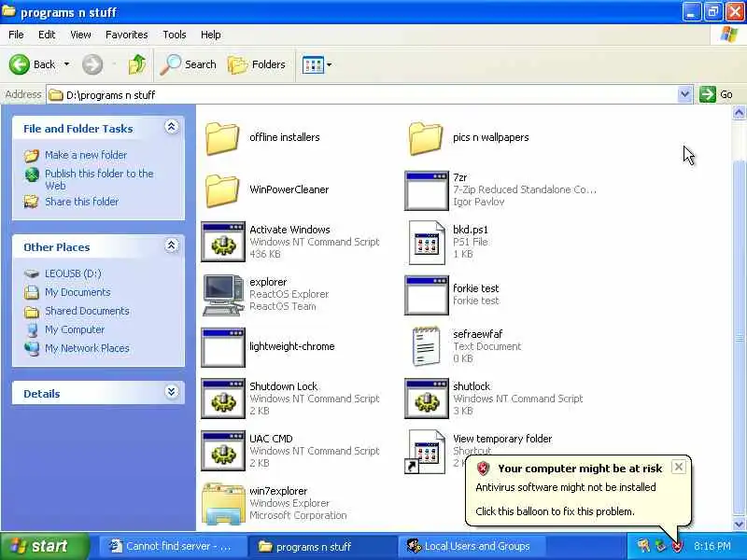Image resolution: width=747 pixels, height=560 pixels.
Task: Select the WinPowerCleaner folder icon
Action: (222, 190)
